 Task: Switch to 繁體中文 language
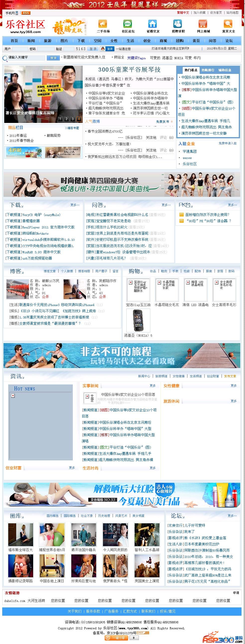tap(183, 13)
